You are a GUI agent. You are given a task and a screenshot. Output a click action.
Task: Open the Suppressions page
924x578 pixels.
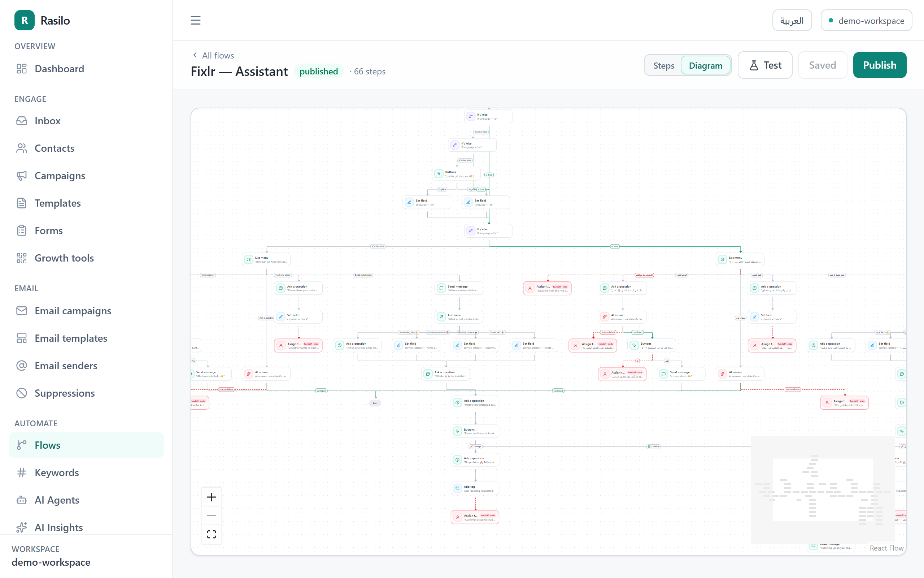(x=86, y=393)
